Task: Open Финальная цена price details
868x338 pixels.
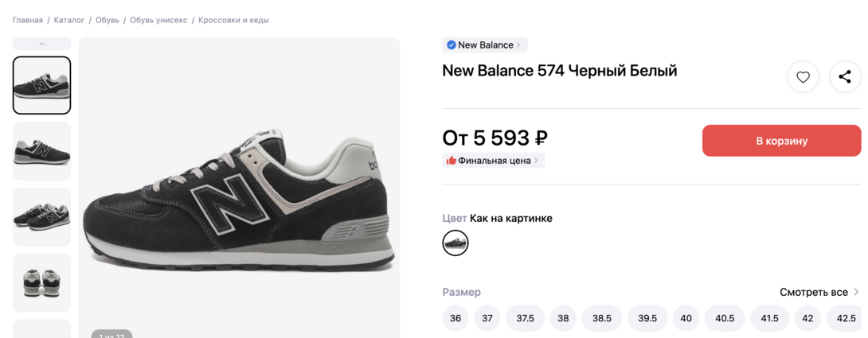Action: click(494, 161)
